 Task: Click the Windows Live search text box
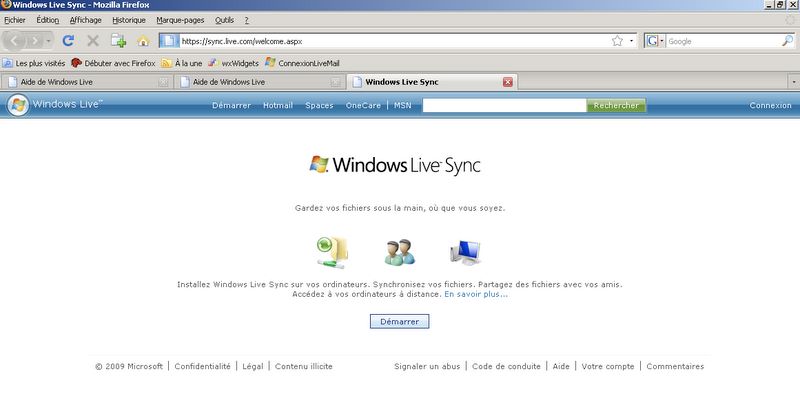click(x=504, y=106)
